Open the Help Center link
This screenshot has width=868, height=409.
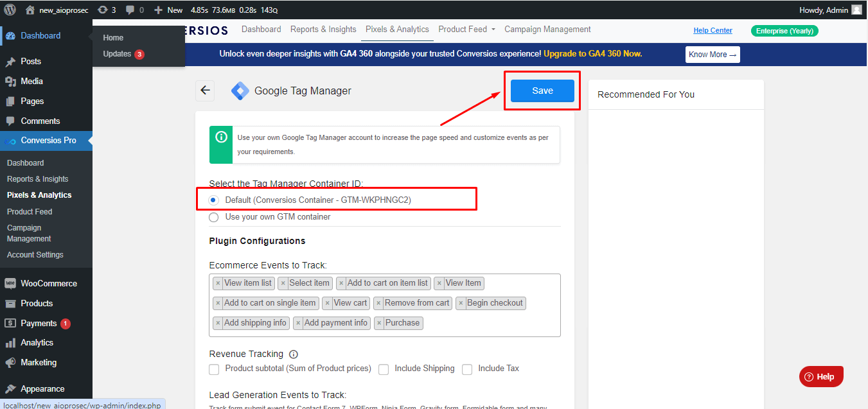click(x=713, y=31)
